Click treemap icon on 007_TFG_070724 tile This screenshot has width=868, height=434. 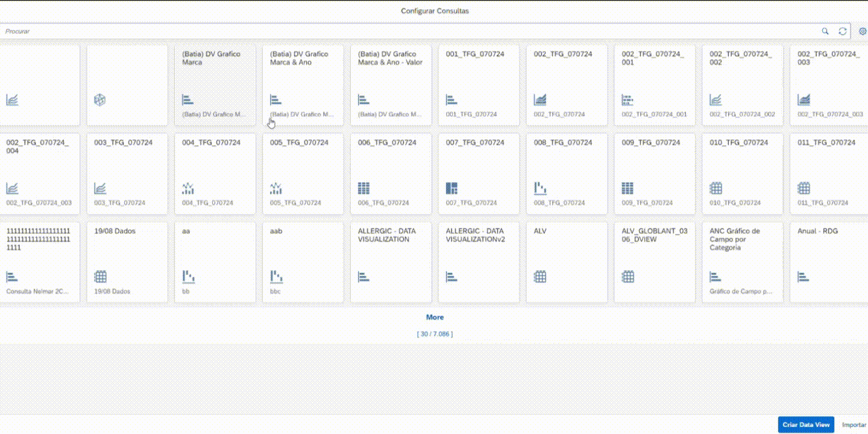tap(451, 188)
